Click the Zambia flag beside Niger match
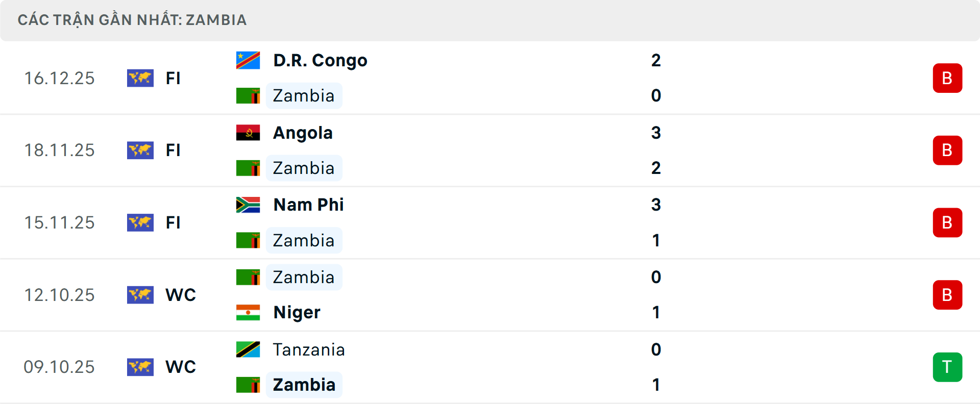Screen dimensions: 980x404 pyautogui.click(x=248, y=277)
